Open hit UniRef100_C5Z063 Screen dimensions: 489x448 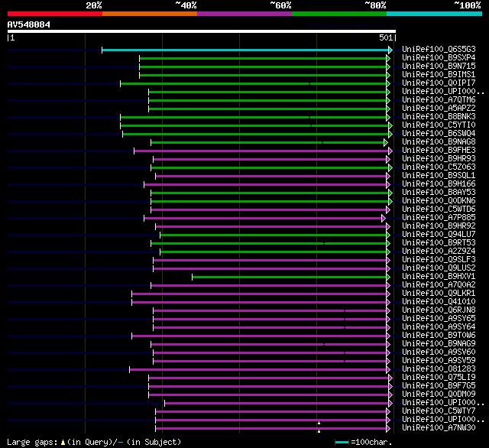click(439, 167)
